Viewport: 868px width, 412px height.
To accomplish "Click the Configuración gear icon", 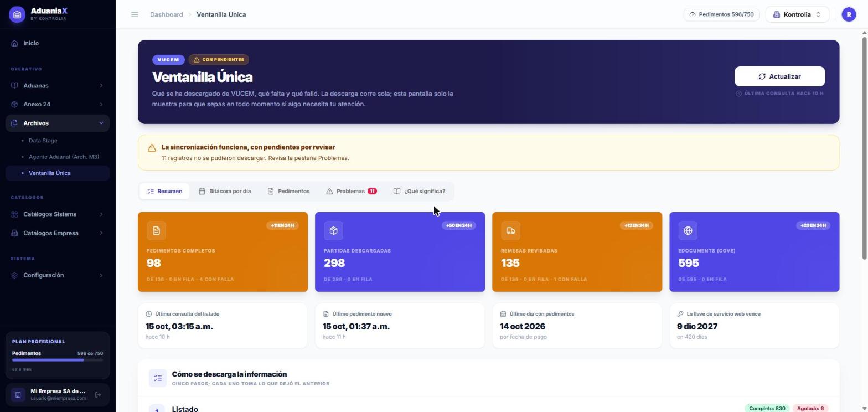I will (x=15, y=275).
